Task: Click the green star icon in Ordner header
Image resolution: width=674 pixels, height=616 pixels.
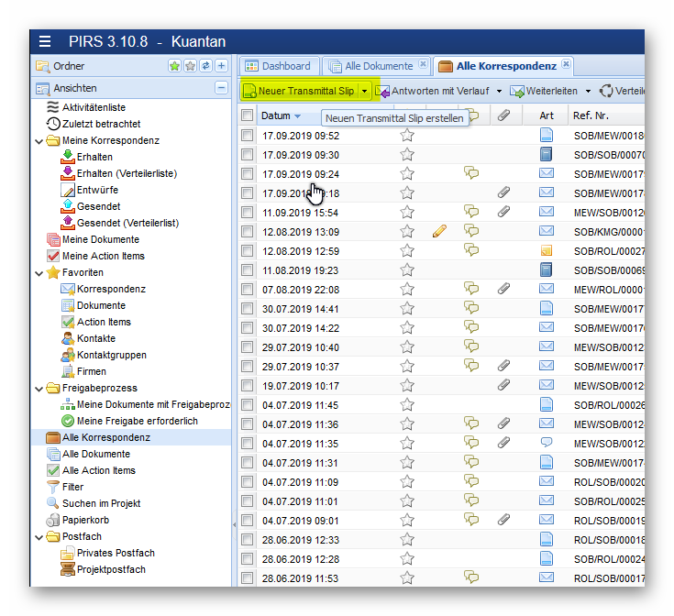Action: [174, 66]
